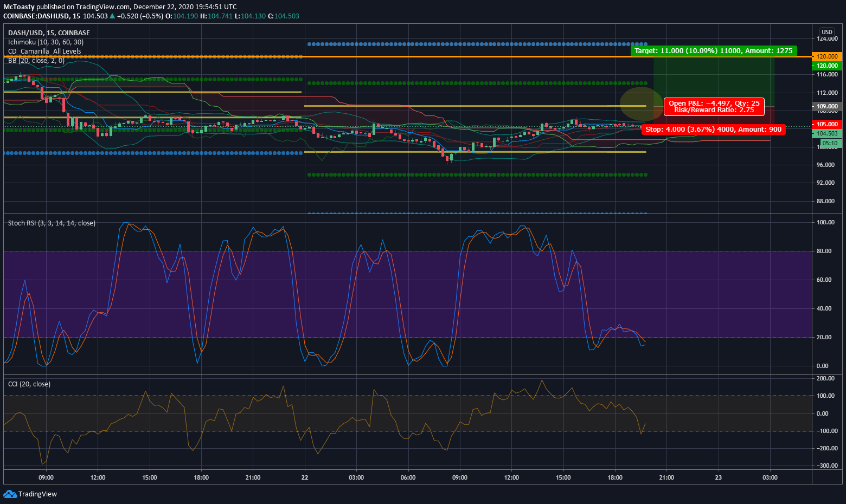Screen dimensions: 846x504
Task: Click the +0.520 (+0.5%) change value in header
Action: click(140, 16)
